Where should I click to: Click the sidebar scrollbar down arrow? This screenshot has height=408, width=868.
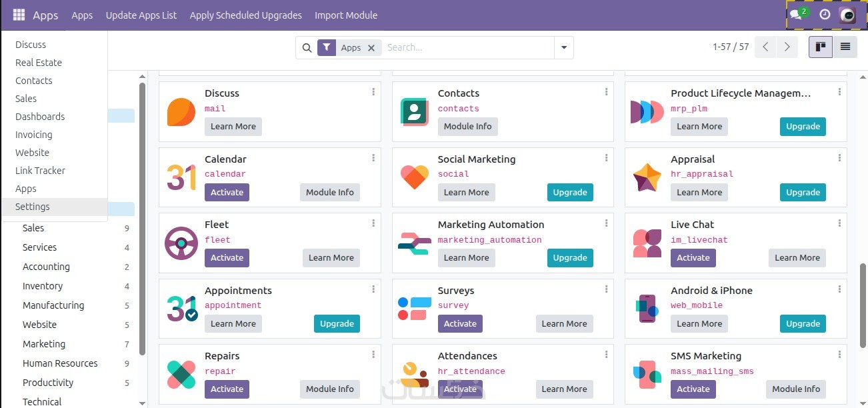coord(142,403)
